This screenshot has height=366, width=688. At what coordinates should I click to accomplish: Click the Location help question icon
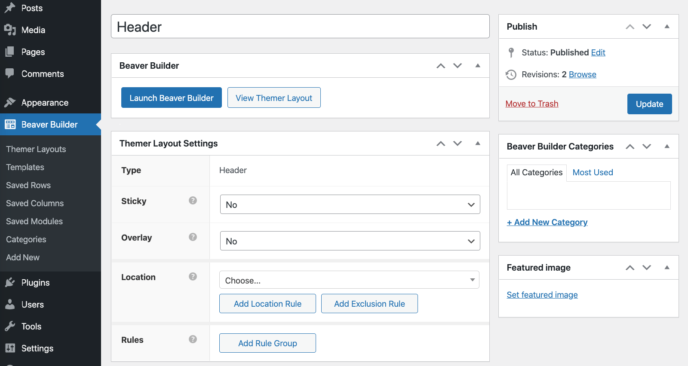coord(193,276)
